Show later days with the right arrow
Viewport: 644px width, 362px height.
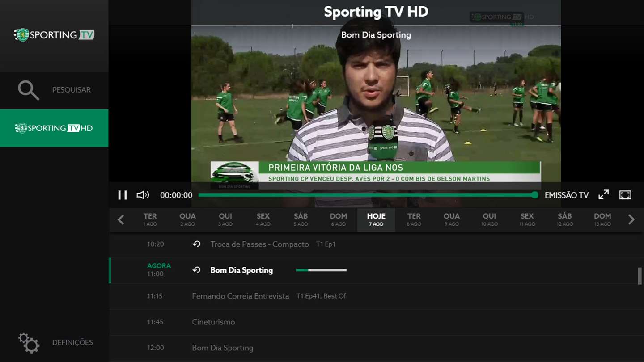(631, 219)
